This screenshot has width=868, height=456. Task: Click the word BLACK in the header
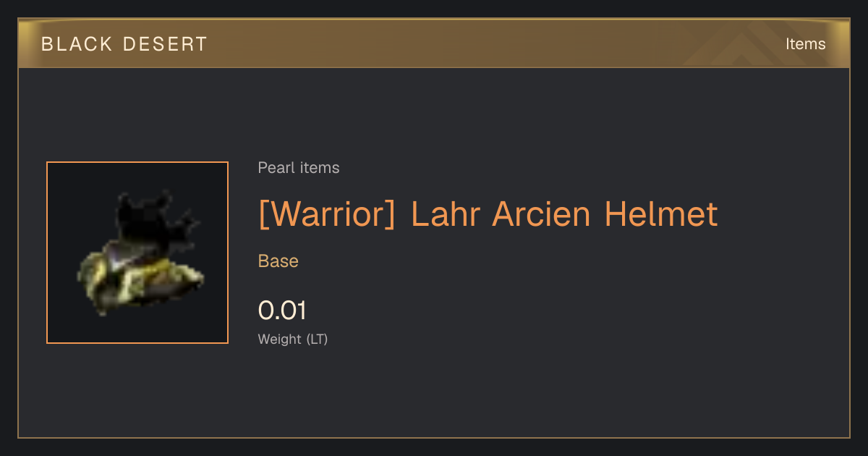click(77, 44)
